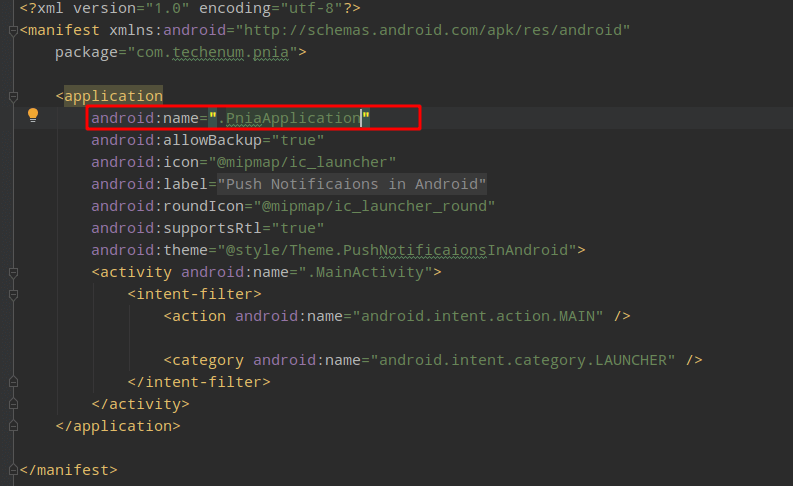This screenshot has width=793, height=486.
Task: Click the "Push Notificaions in Android" label
Action: pos(352,184)
